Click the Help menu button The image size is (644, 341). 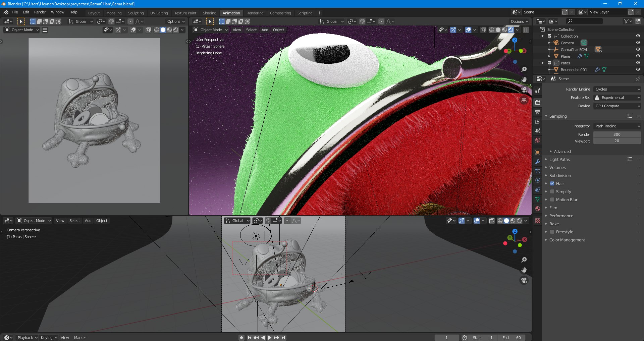(x=73, y=12)
